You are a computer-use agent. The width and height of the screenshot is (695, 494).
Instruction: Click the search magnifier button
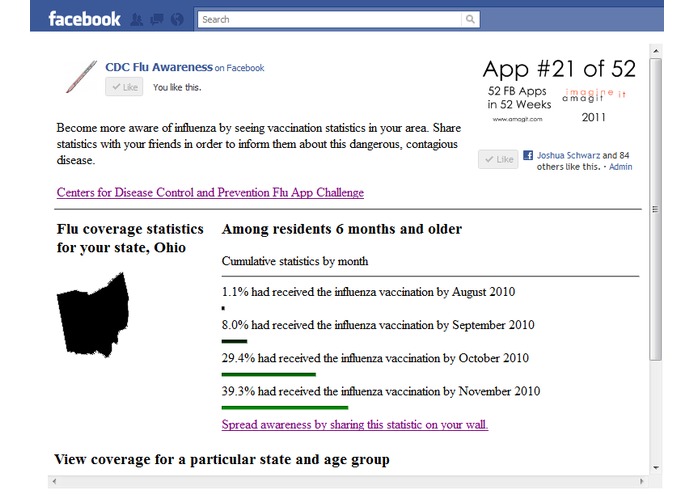tap(470, 19)
